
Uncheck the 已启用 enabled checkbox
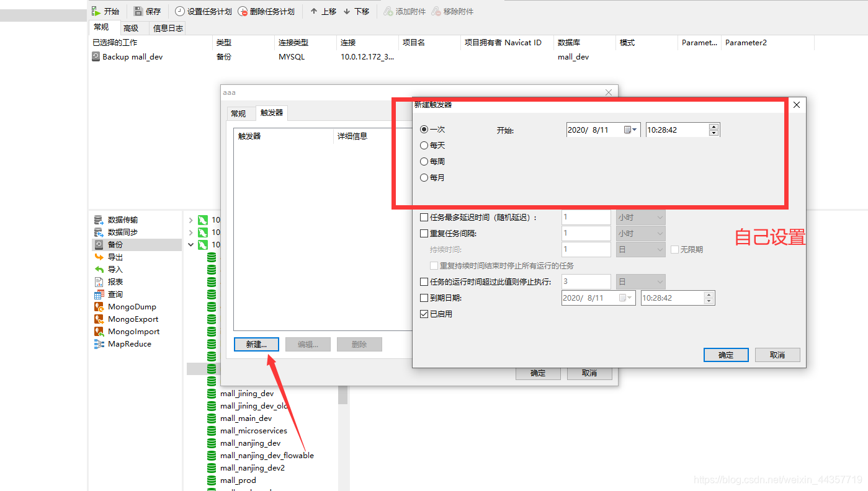[424, 314]
